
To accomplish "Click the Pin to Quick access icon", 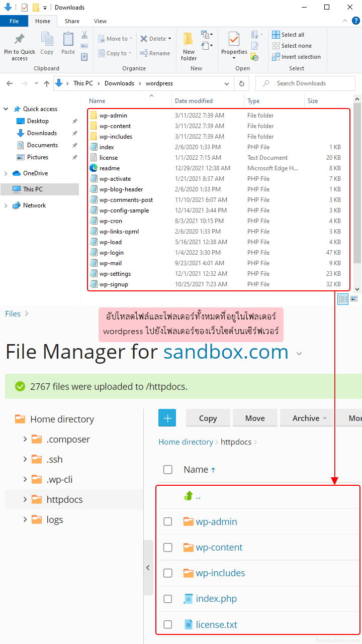I will pyautogui.click(x=19, y=40).
